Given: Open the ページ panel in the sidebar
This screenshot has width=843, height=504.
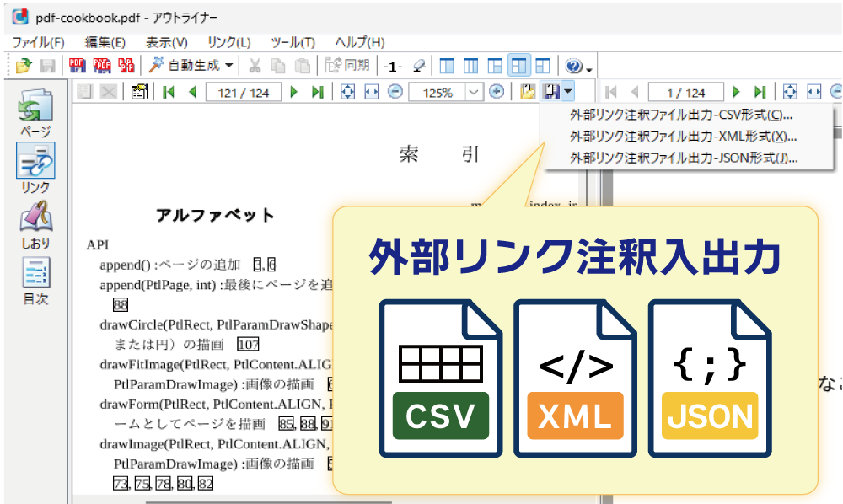Looking at the screenshot, I should [35, 112].
